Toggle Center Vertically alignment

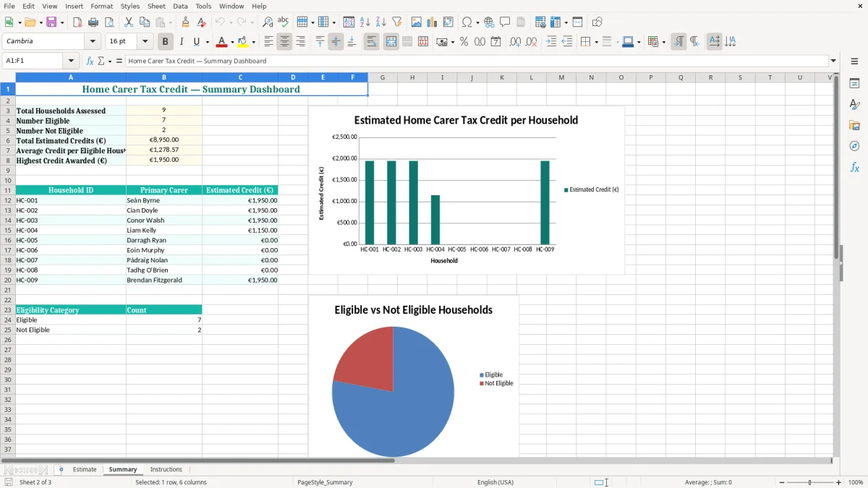pyautogui.click(x=336, y=42)
